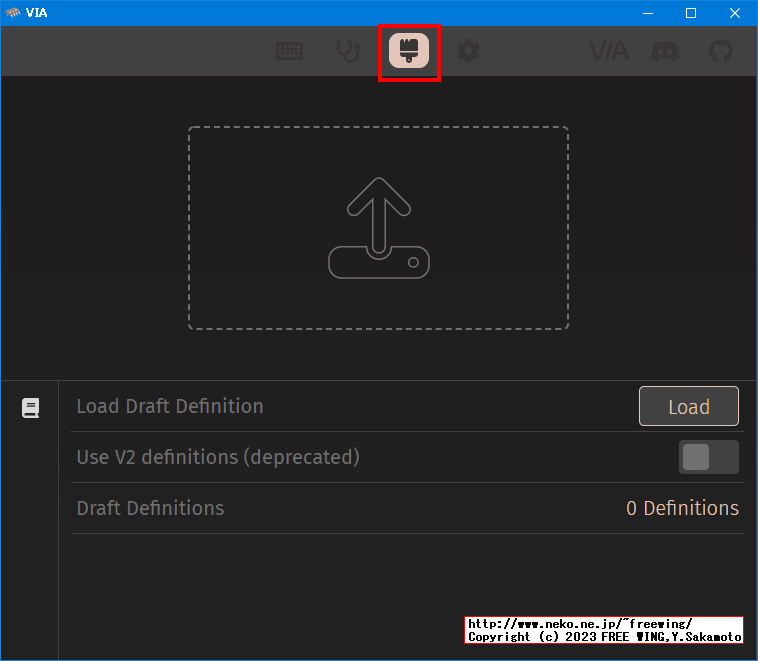This screenshot has width=758, height=661.
Task: Close the VIA window
Action: coord(735,13)
